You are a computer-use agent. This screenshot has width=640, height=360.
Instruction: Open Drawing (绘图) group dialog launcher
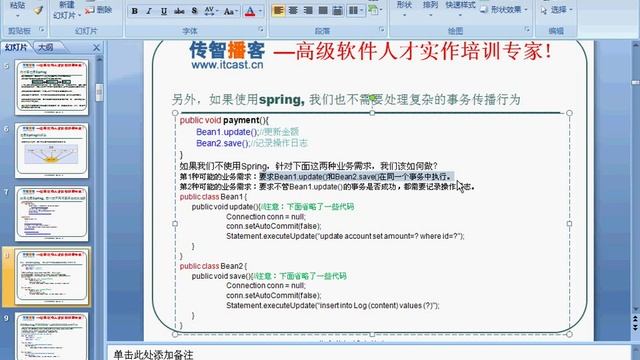[x=527, y=29]
